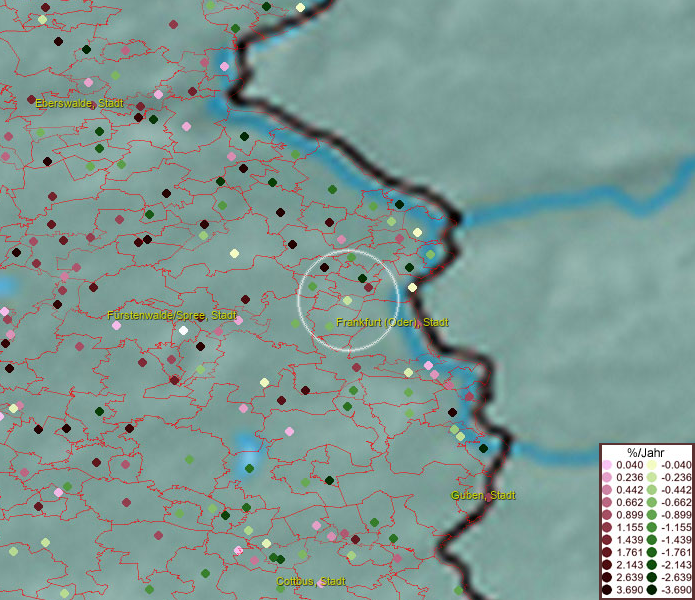
Task: Select the legend value 1.439
Action: point(629,540)
